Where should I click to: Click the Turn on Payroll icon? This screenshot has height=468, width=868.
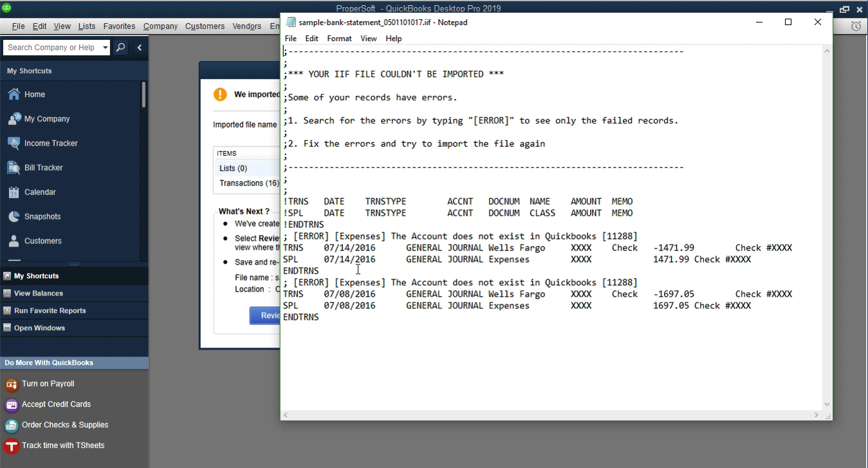click(11, 384)
